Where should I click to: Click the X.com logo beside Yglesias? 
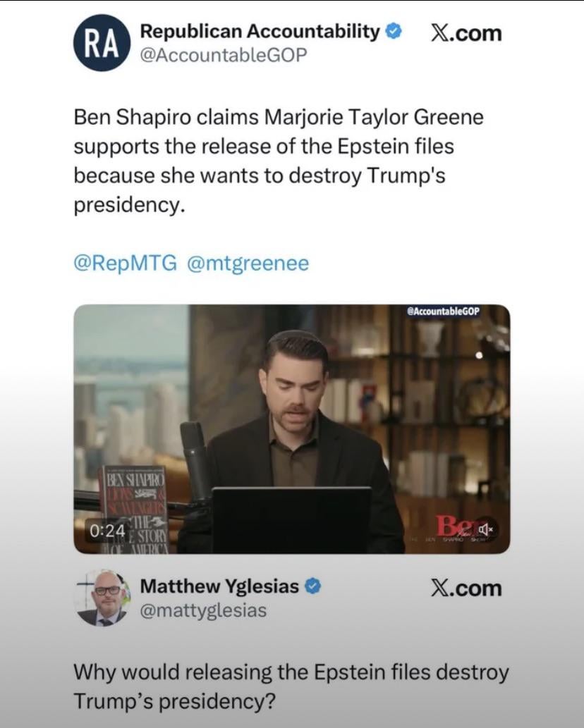[x=466, y=588]
